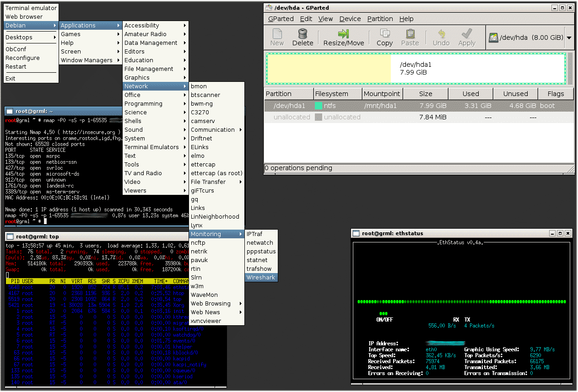Open Web browser from root menu
Image resolution: width=578 pixels, height=392 pixels.
pyautogui.click(x=31, y=17)
